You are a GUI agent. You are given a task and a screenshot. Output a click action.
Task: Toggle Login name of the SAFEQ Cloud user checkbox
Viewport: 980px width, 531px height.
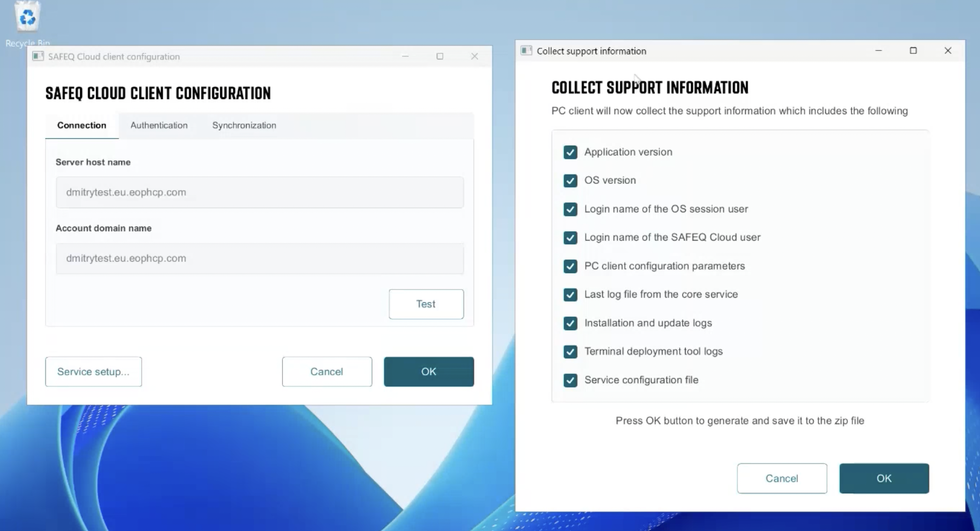tap(570, 238)
